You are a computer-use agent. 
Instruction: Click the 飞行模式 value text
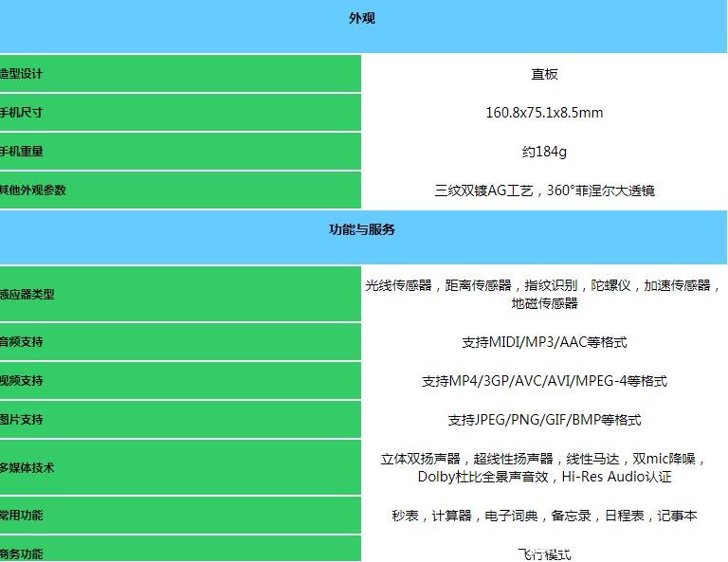[x=544, y=554]
